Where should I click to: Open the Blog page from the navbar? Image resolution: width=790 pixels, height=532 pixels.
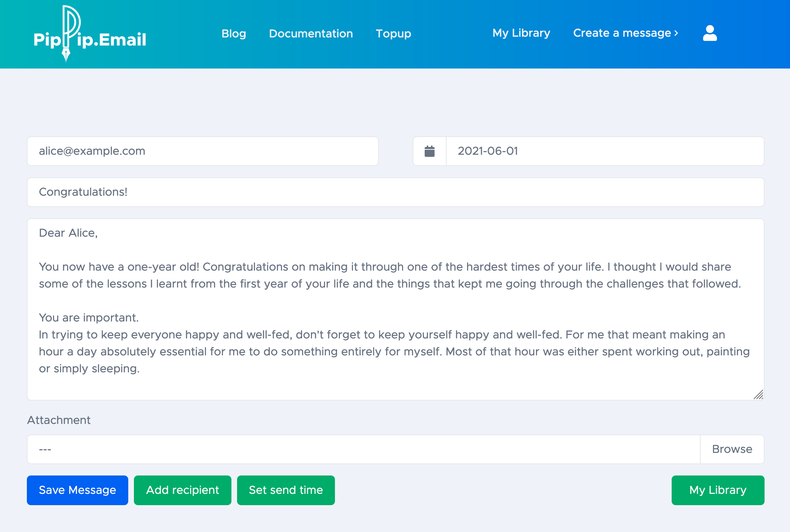[234, 34]
